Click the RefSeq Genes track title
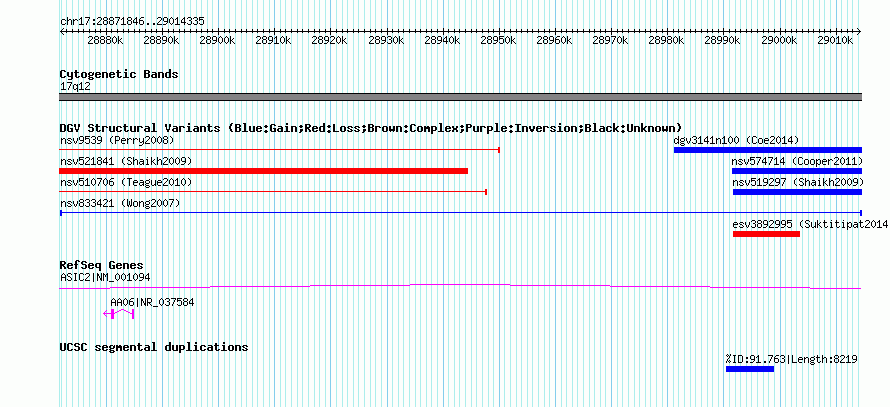This screenshot has height=407, width=890. (x=102, y=265)
